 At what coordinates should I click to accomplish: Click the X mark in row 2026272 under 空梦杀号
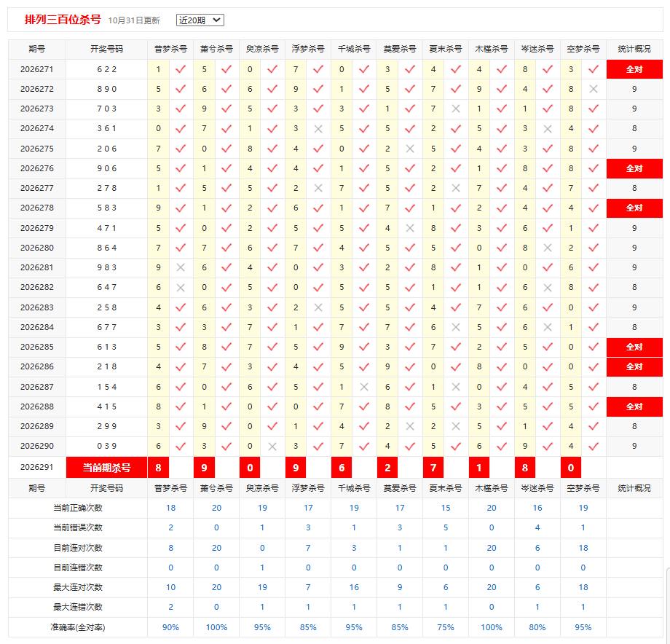[593, 89]
